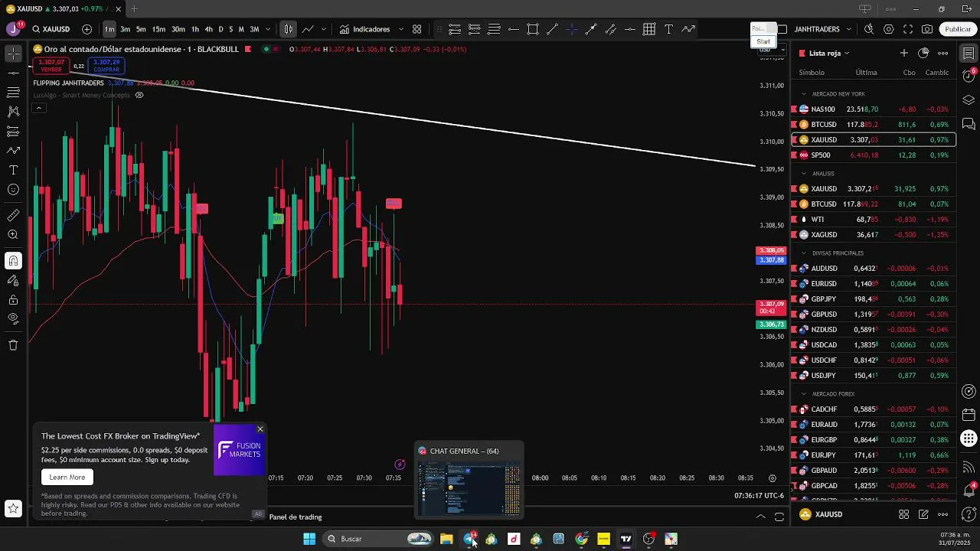980x551 pixels.
Task: Select the crosshair cursor tool
Action: coord(13,54)
